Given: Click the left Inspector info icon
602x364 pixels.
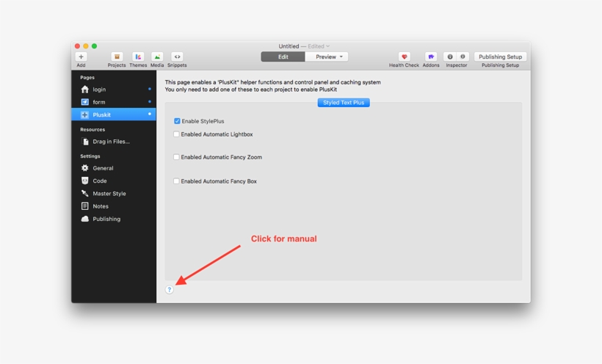Looking at the screenshot, I should (450, 57).
